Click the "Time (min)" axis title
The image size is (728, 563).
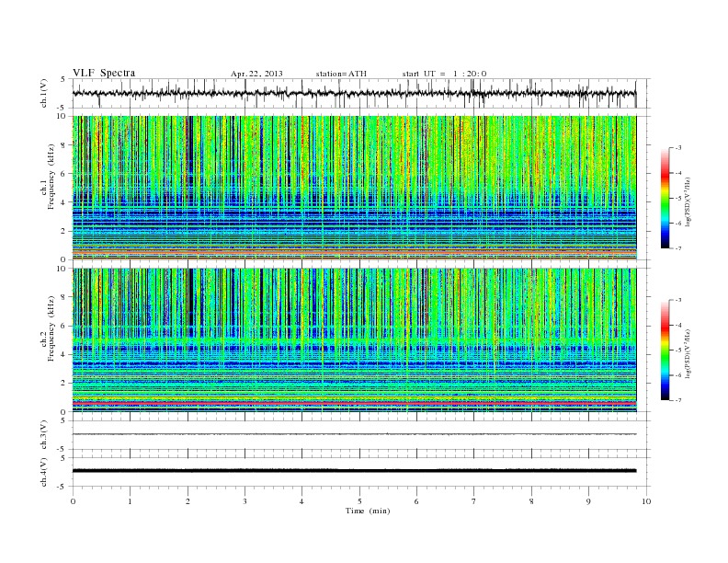pyautogui.click(x=368, y=511)
